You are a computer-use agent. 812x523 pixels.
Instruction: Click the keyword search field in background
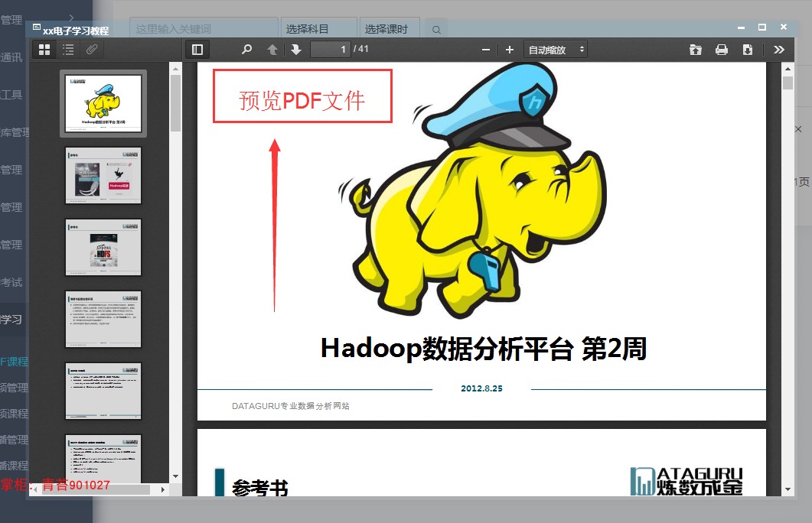[204, 29]
